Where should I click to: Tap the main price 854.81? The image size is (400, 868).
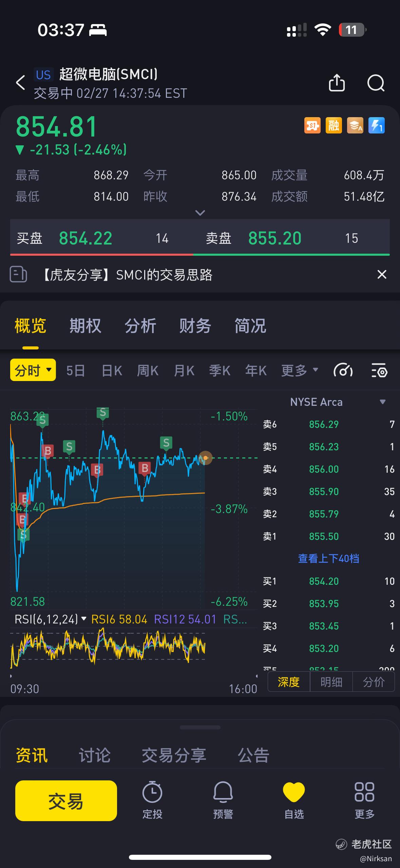[57, 127]
